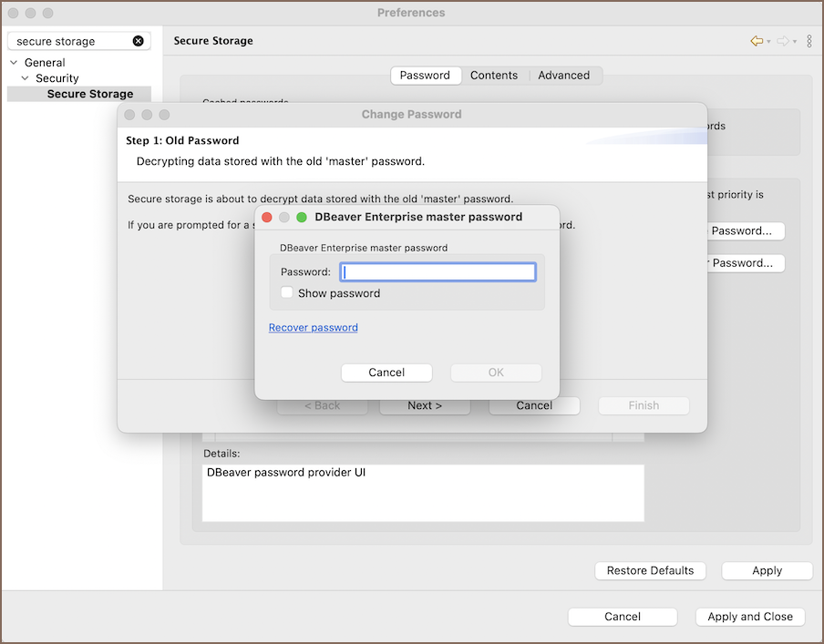This screenshot has width=824, height=644.
Task: Click OK in master password dialog
Action: (x=496, y=373)
